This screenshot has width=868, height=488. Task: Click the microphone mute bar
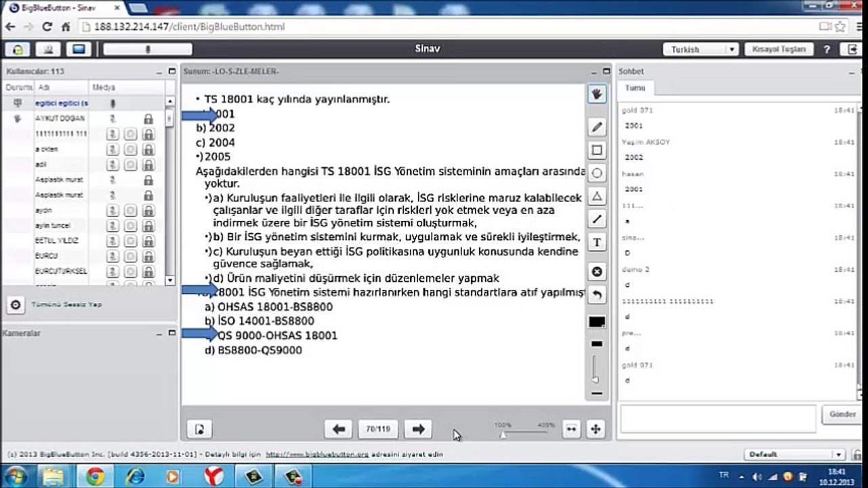(x=148, y=49)
